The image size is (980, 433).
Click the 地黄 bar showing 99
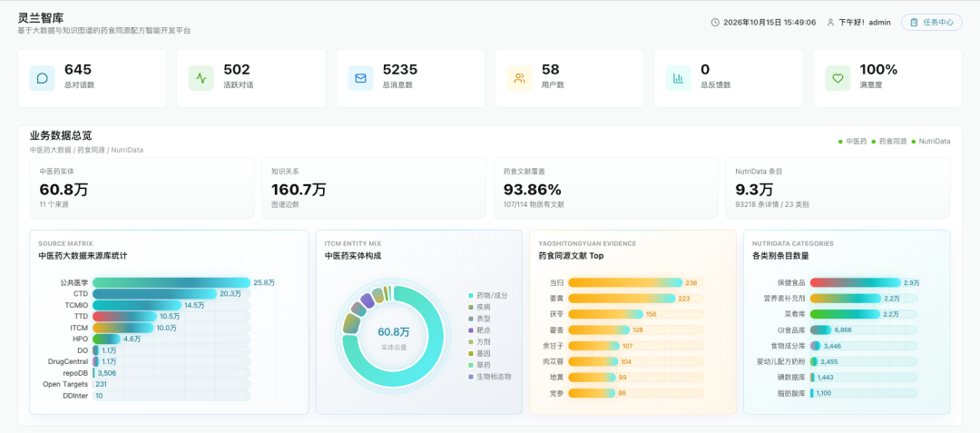pos(592,378)
